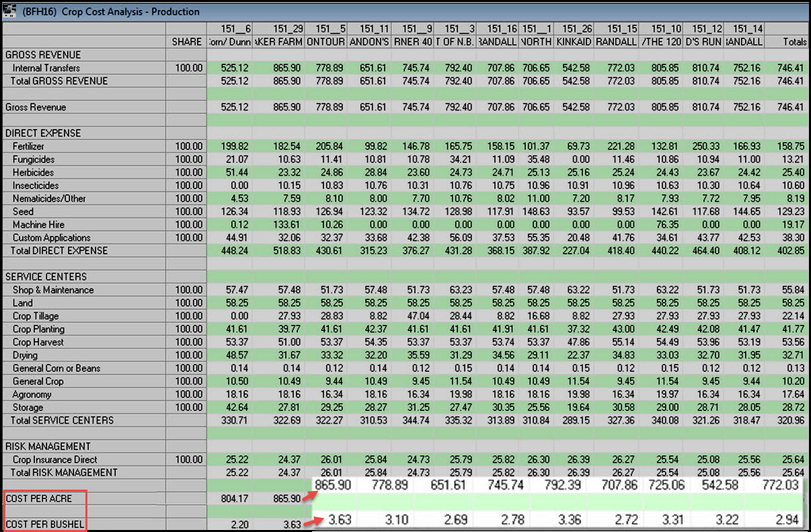Select the COST PER ACRE row label
This screenshot has width=811, height=532.
click(38, 498)
